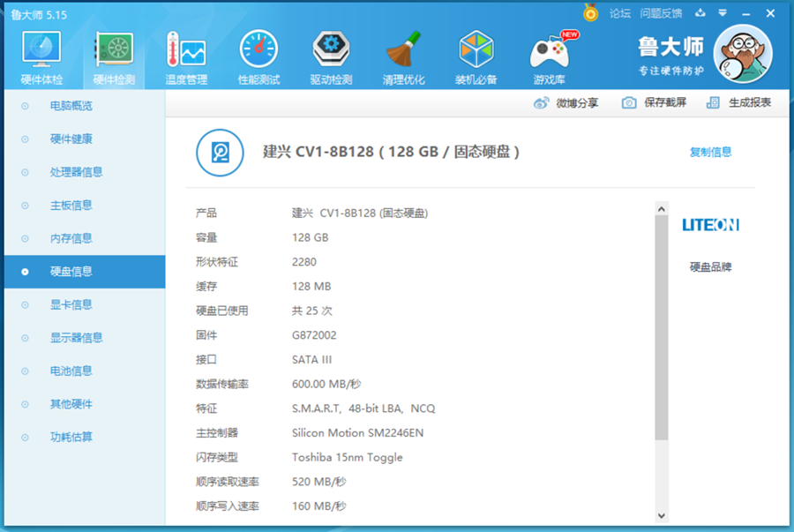Switch to the 硬件检测 tab
794x532 pixels.
[113, 56]
